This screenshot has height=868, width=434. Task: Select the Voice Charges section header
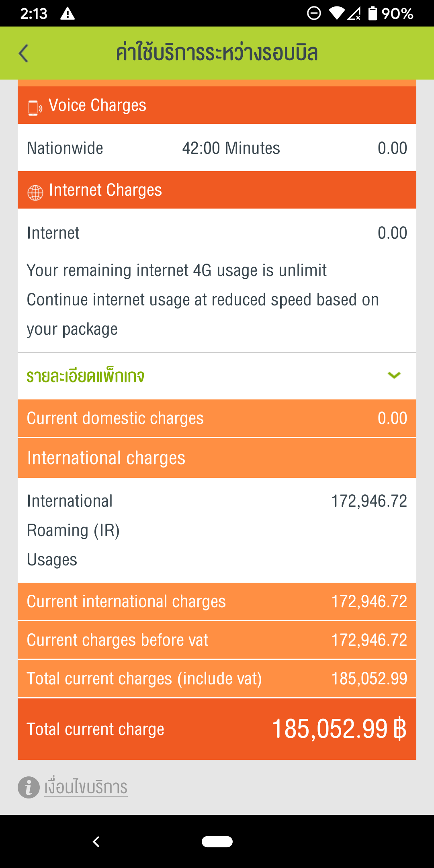click(x=217, y=105)
